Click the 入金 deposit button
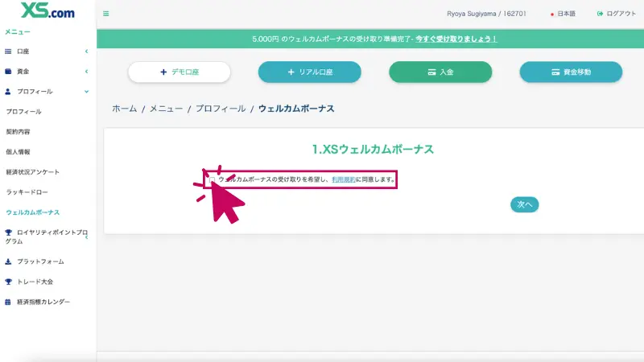This screenshot has height=362, width=644. [x=440, y=72]
